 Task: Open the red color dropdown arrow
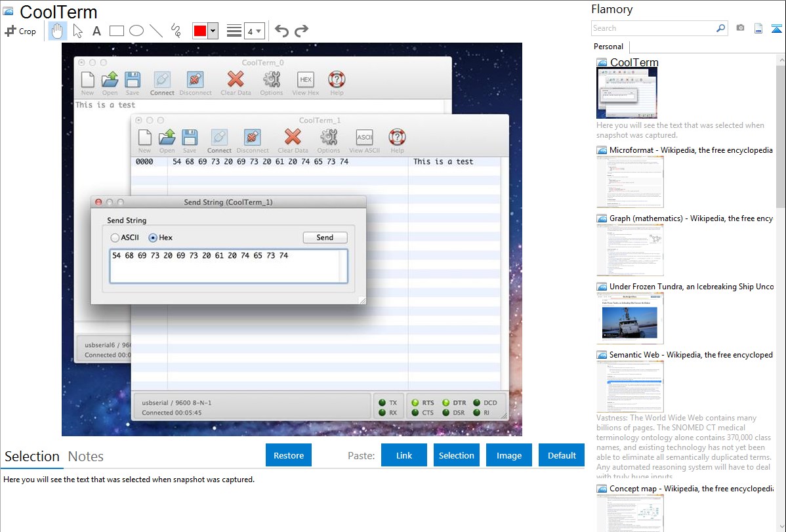click(213, 31)
